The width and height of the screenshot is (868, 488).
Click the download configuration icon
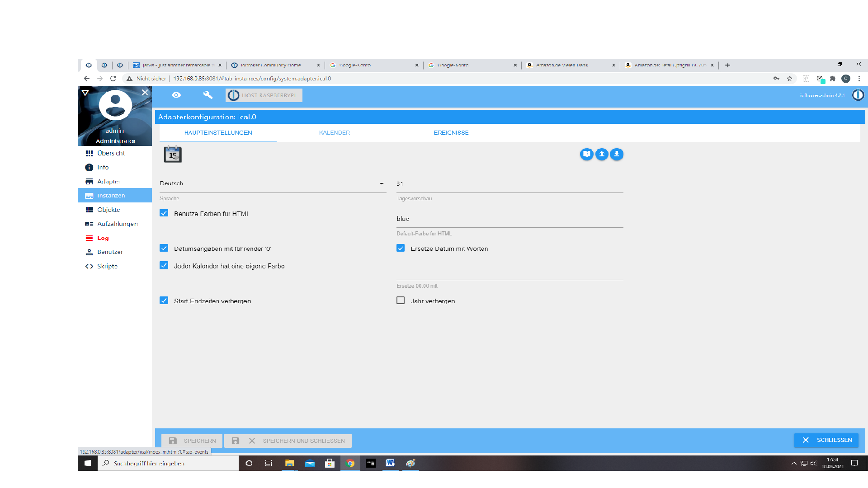pos(617,155)
